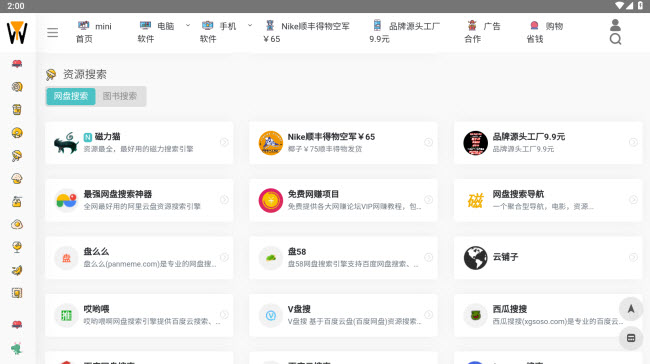Viewport: 650px width, 364px height.
Task: Open the 广告合作 menu item
Action: pos(483,32)
